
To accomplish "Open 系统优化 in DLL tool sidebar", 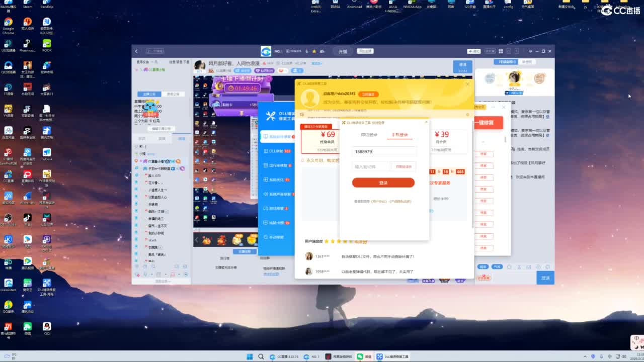I will point(277,179).
